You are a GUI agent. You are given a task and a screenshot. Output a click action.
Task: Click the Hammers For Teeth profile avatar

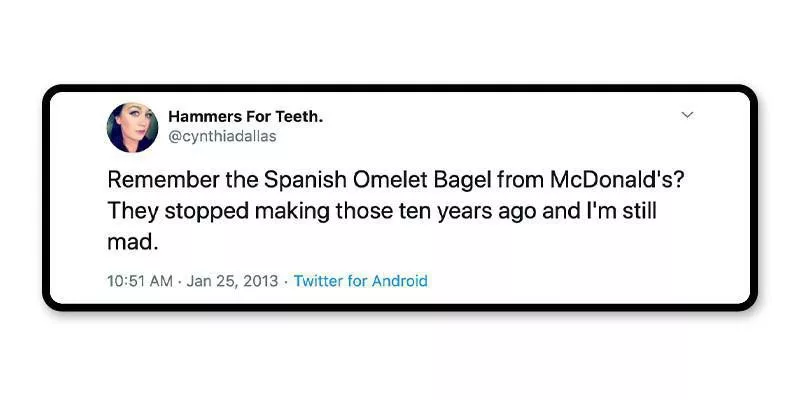tap(132, 127)
